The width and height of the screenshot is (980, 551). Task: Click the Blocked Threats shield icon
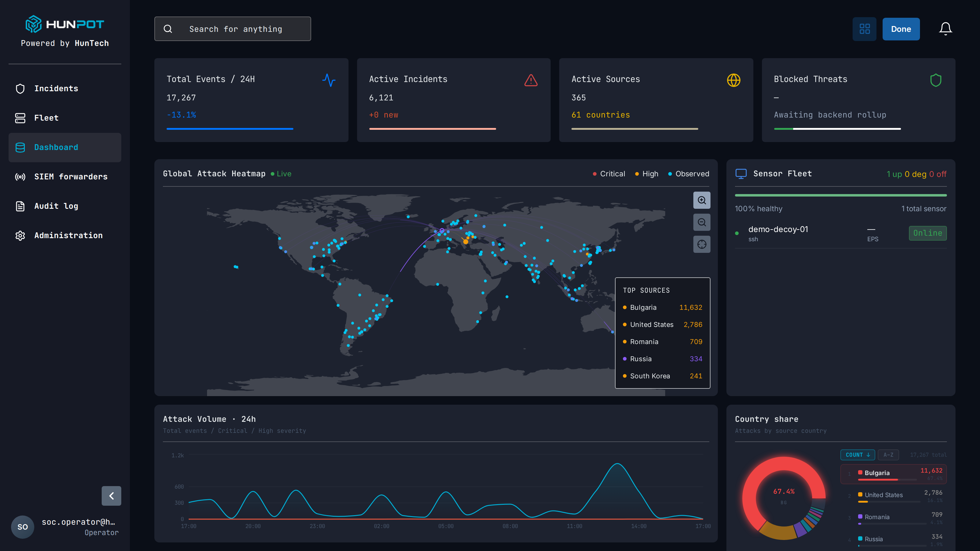[936, 80]
